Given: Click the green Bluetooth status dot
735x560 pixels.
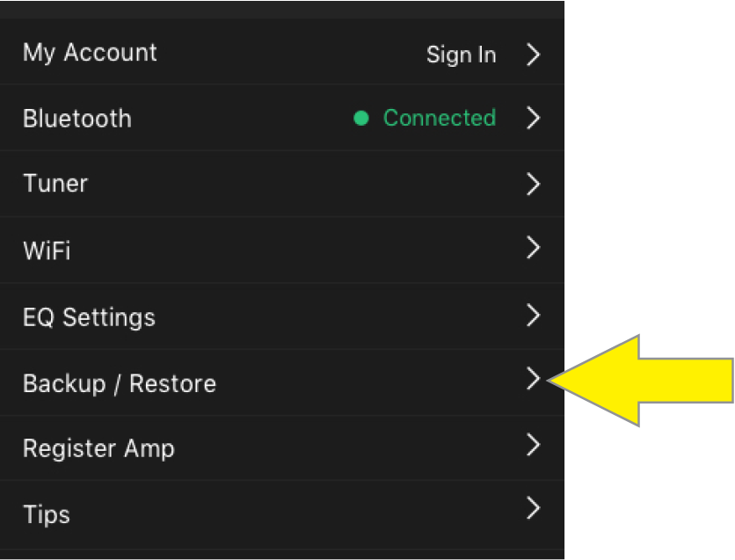Looking at the screenshot, I should pos(360,119).
